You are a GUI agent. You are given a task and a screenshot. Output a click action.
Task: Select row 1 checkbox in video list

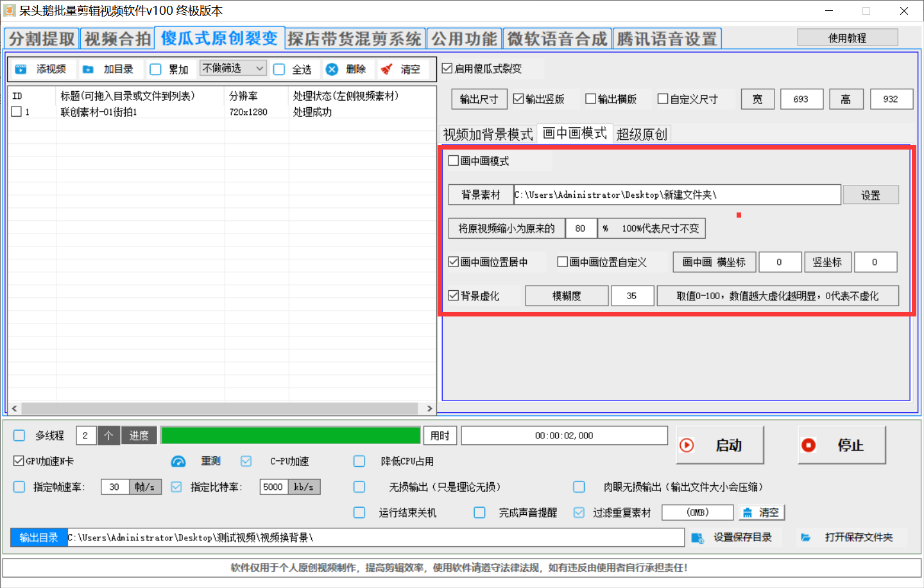point(17,112)
